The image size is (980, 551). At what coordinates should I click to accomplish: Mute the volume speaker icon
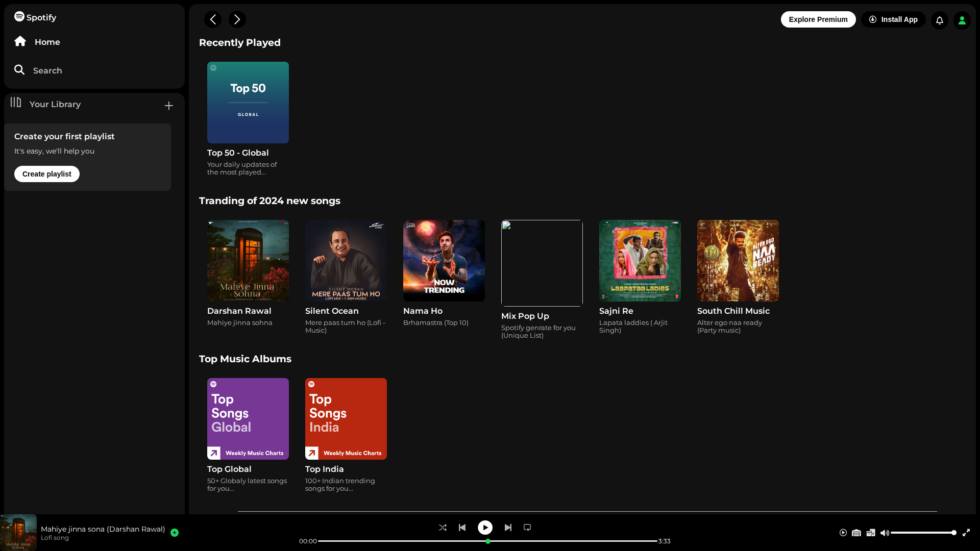tap(885, 533)
